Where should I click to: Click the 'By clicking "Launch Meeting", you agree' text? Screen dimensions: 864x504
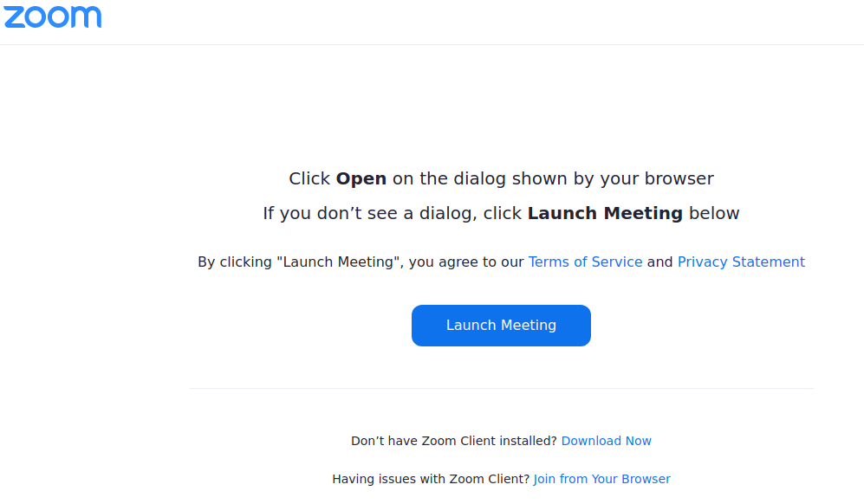[x=361, y=262]
